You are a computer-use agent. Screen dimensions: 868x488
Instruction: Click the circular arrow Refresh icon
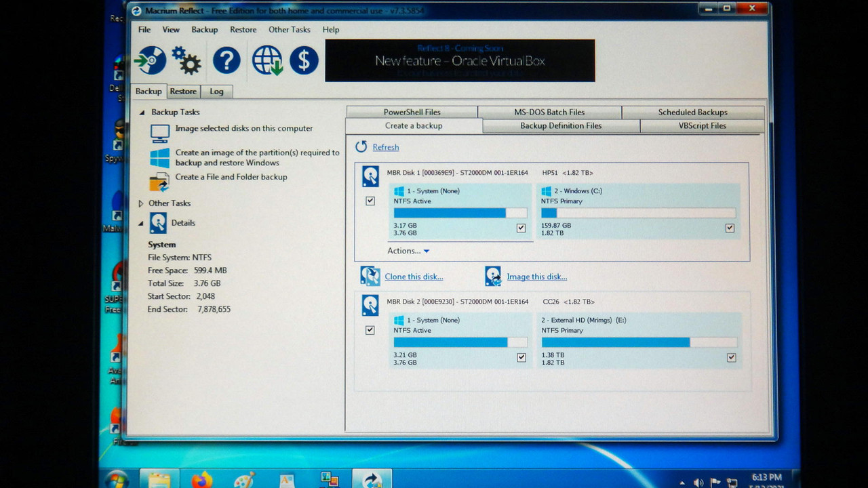(361, 146)
